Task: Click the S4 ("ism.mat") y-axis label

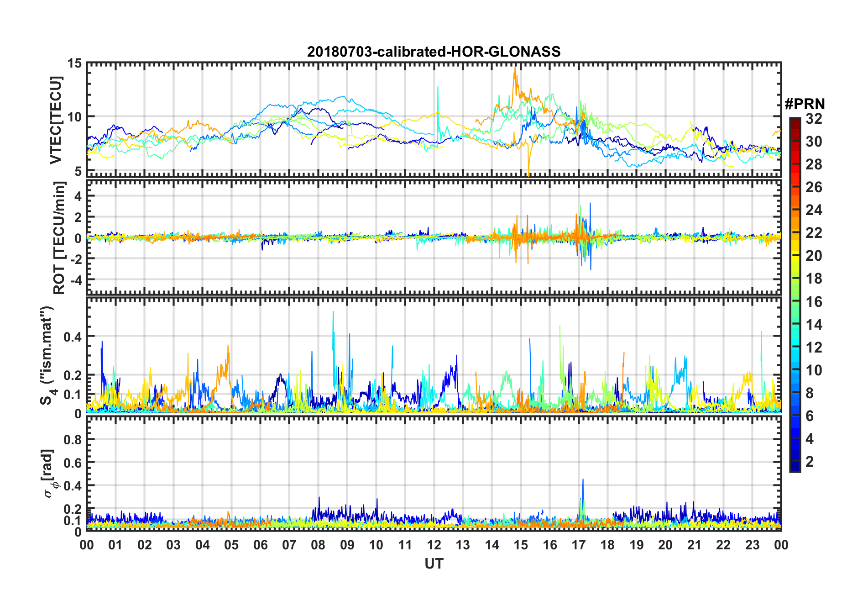Action: click(47, 355)
